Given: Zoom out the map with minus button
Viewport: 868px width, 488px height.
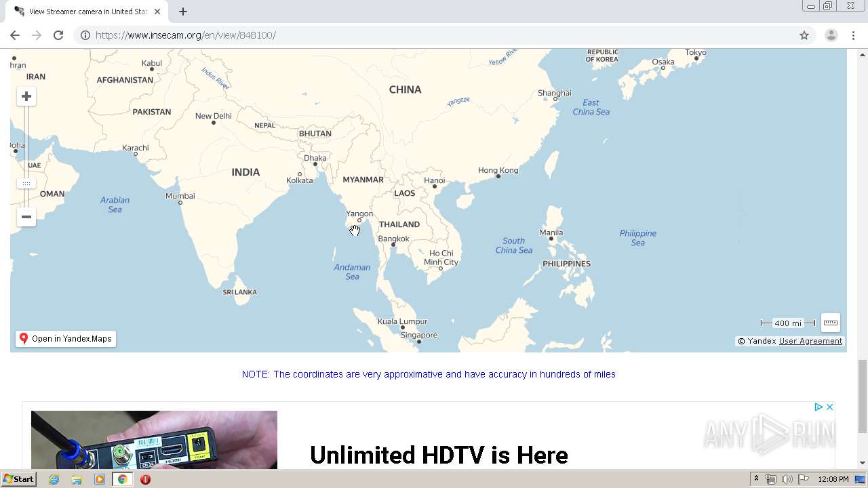Looking at the screenshot, I should (26, 217).
